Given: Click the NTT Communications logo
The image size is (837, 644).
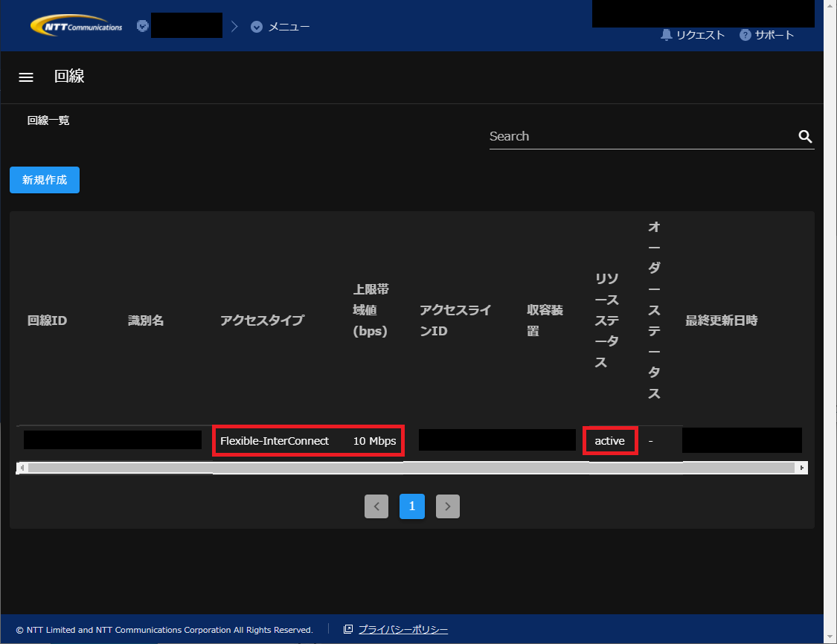Looking at the screenshot, I should coord(76,26).
